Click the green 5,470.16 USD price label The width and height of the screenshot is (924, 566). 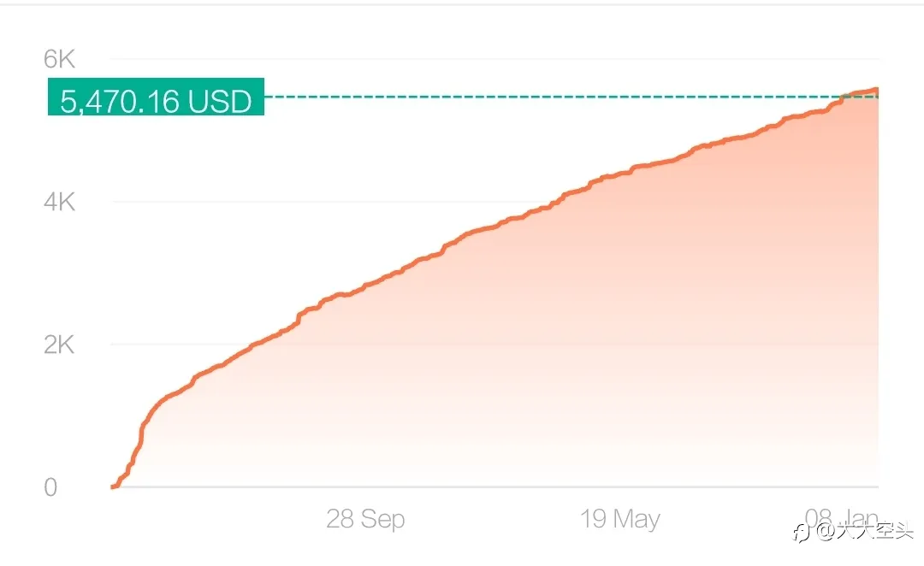[156, 97]
